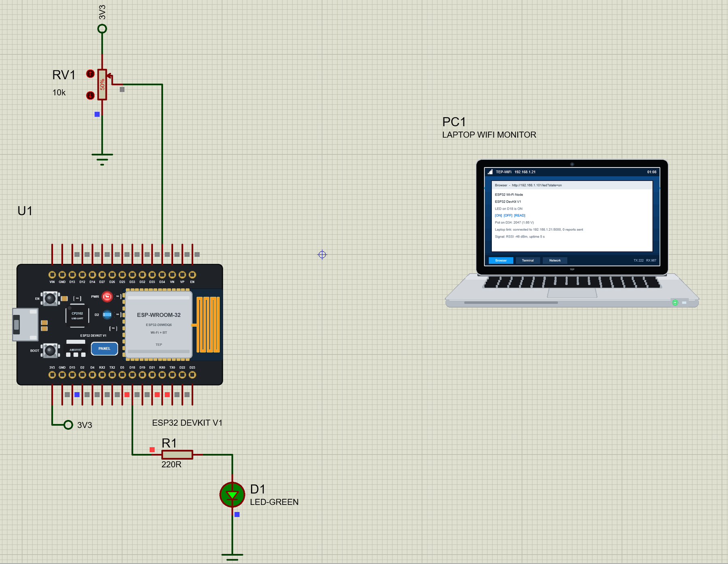The height and width of the screenshot is (564, 728).
Task: Select the ground symbol under LED D1
Action: [x=232, y=557]
